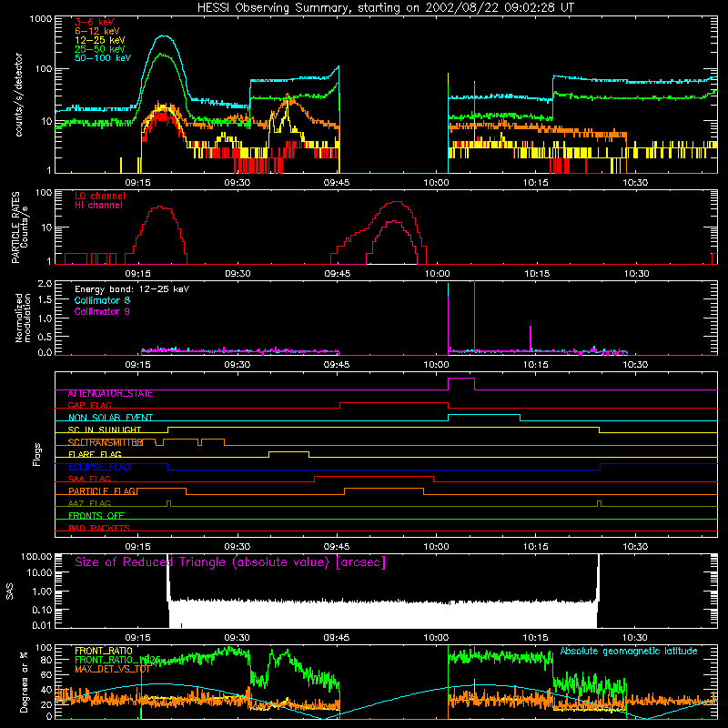Click the FLARE_FLAG label
The width and height of the screenshot is (728, 728).
(95, 454)
